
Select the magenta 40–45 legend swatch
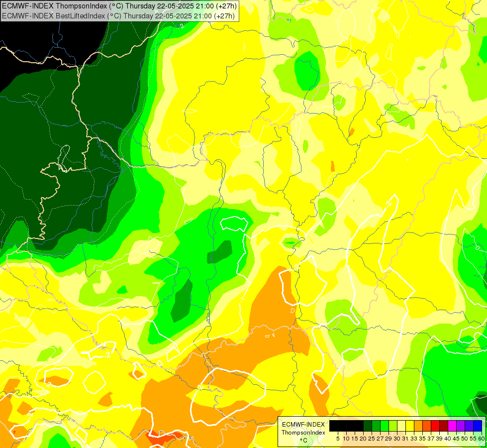pyautogui.click(x=452, y=426)
